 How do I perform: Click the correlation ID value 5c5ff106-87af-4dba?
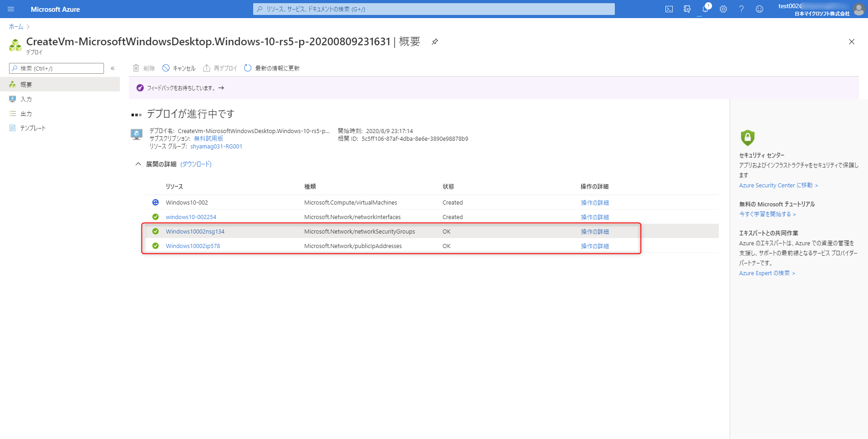pos(415,139)
